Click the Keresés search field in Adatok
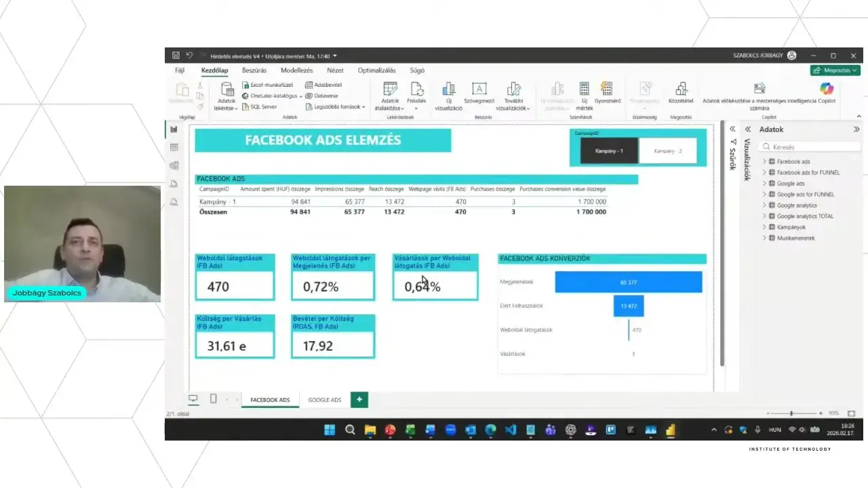This screenshot has height=488, width=868. click(810, 146)
